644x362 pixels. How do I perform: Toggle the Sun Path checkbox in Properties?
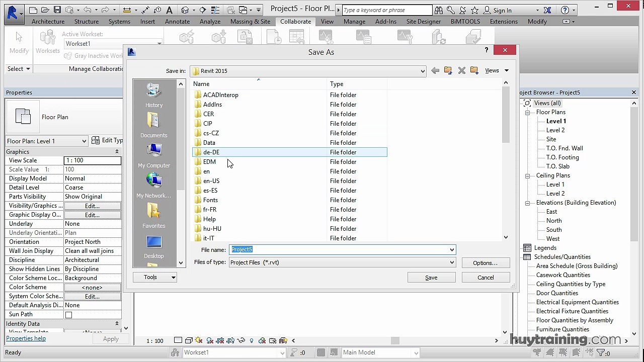[68, 315]
